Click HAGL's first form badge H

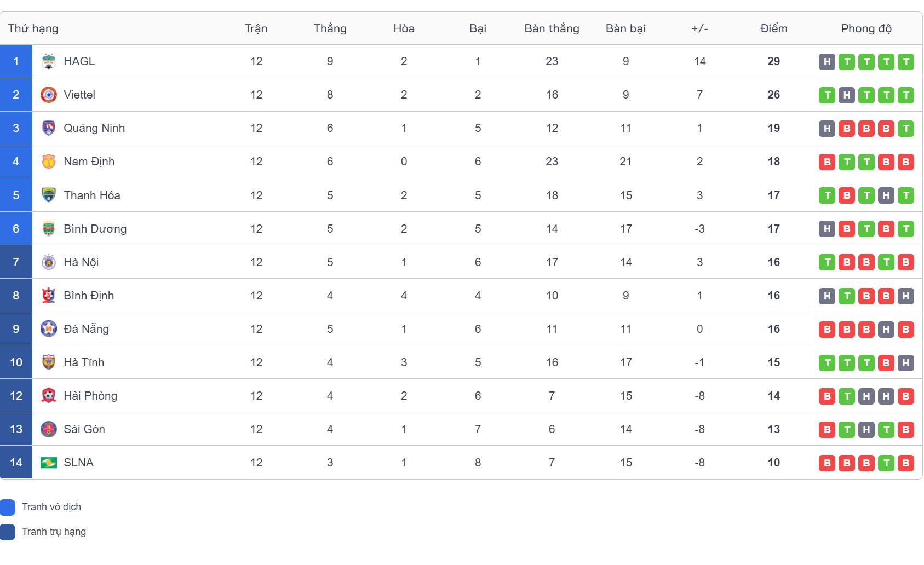(827, 61)
